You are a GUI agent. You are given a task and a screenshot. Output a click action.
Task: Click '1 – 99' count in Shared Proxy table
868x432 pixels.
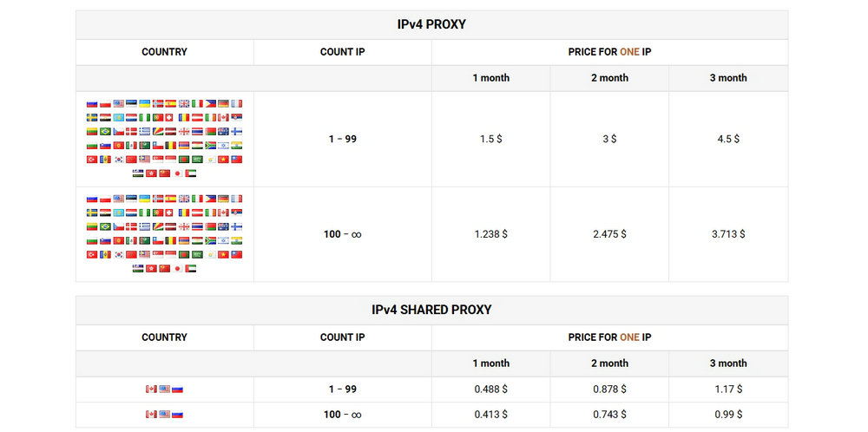click(343, 389)
